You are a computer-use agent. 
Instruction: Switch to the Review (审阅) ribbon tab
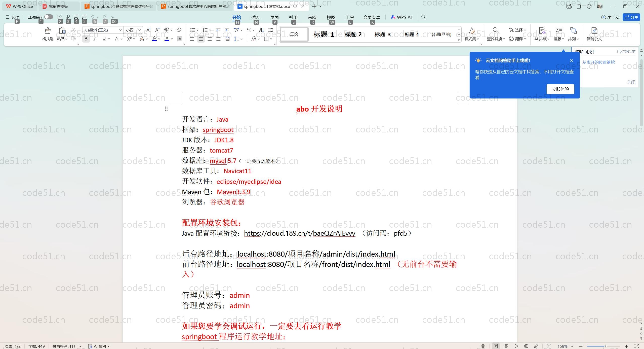click(312, 17)
